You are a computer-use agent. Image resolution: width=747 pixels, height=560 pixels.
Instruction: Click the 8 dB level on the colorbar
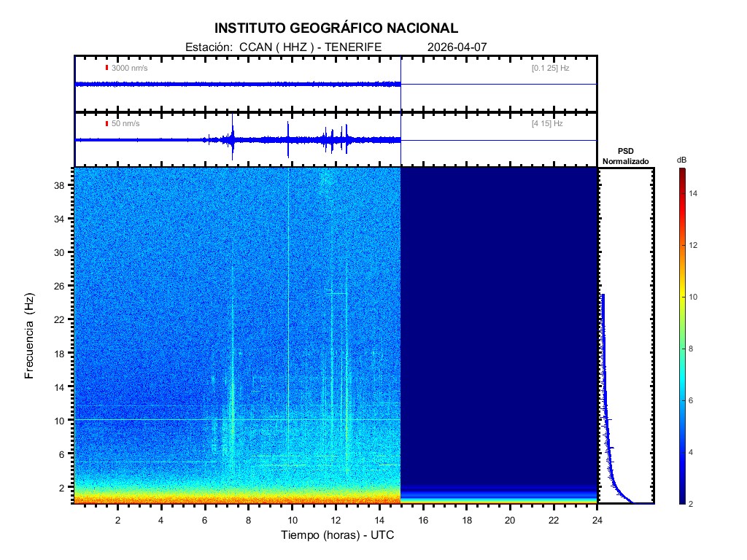681,349
